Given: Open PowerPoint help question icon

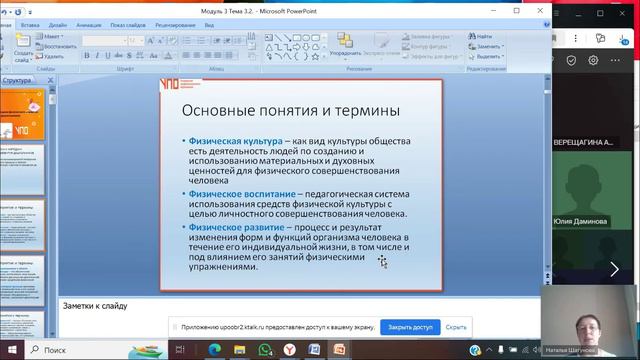Looking at the screenshot, I should pyautogui.click(x=547, y=25).
